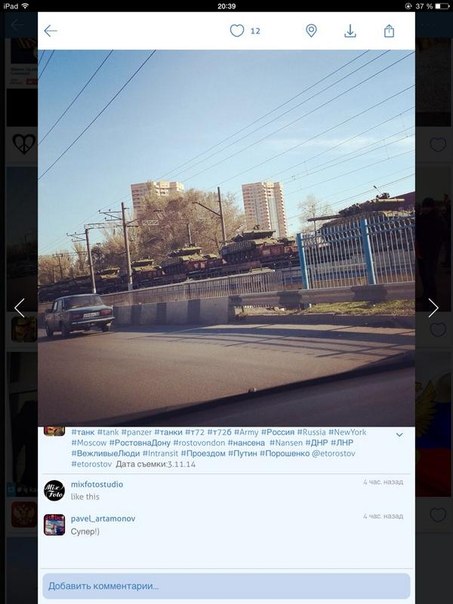453x604 pixels.
Task: Open the #Порошенко hashtag link
Action: tap(284, 453)
